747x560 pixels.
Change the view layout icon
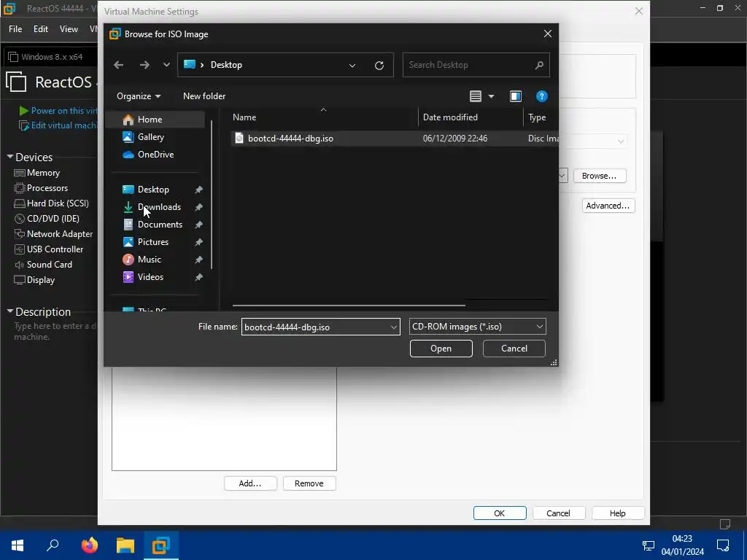point(476,96)
